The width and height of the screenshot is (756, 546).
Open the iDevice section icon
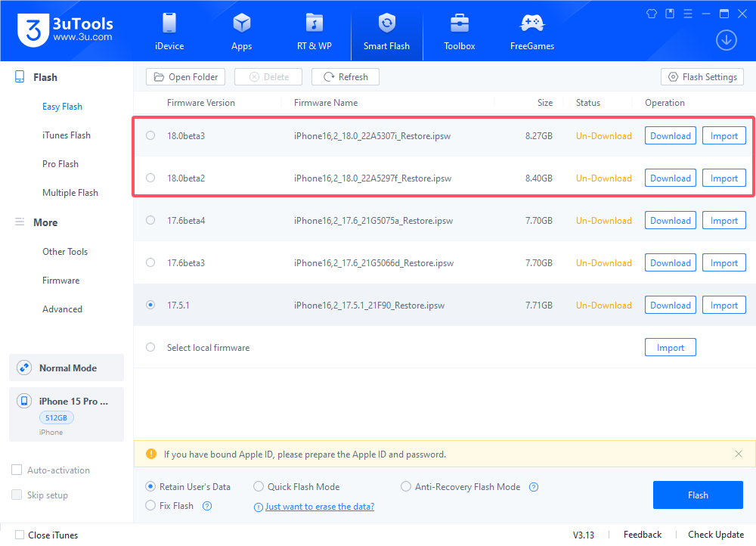pos(169,23)
